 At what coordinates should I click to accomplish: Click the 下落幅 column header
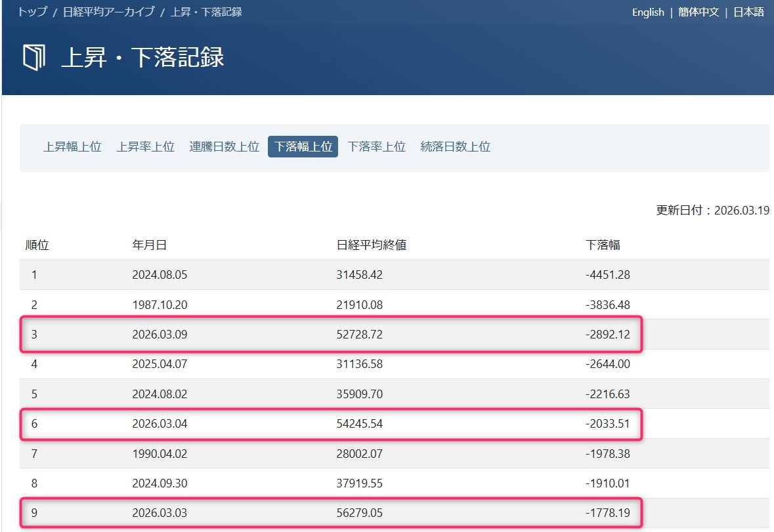pyautogui.click(x=603, y=245)
